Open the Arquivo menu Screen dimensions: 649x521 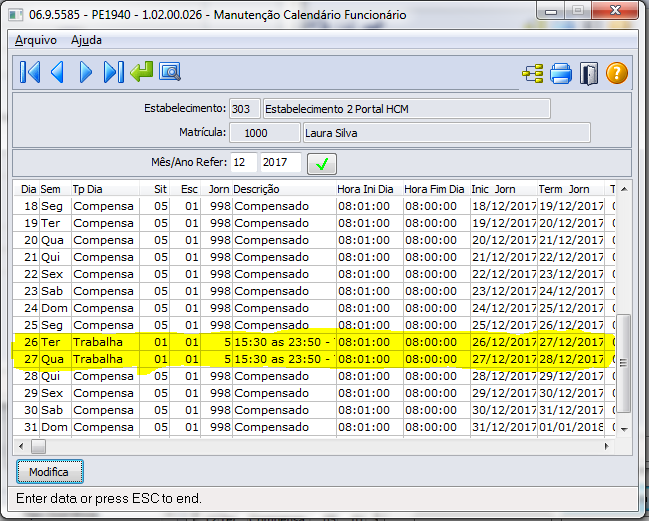[36, 40]
